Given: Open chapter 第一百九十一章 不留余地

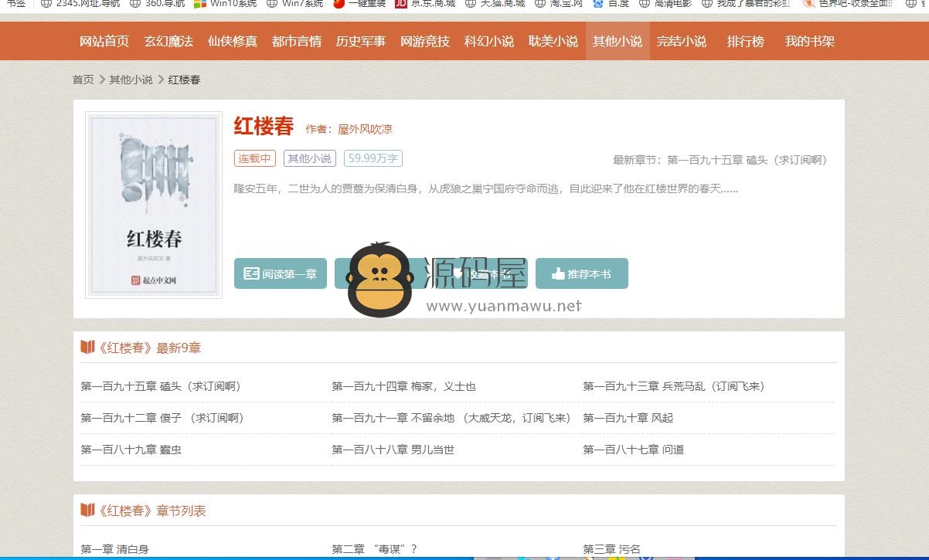Looking at the screenshot, I should click(451, 418).
